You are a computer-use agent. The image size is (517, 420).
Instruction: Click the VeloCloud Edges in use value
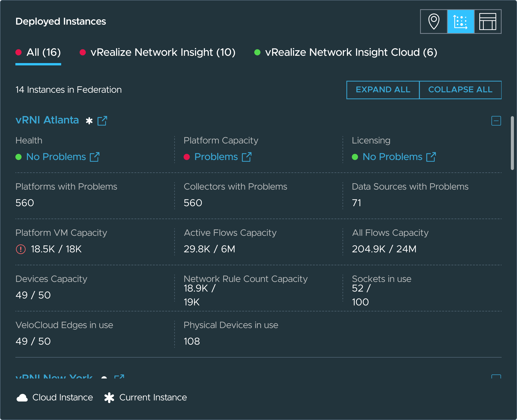coord(33,341)
